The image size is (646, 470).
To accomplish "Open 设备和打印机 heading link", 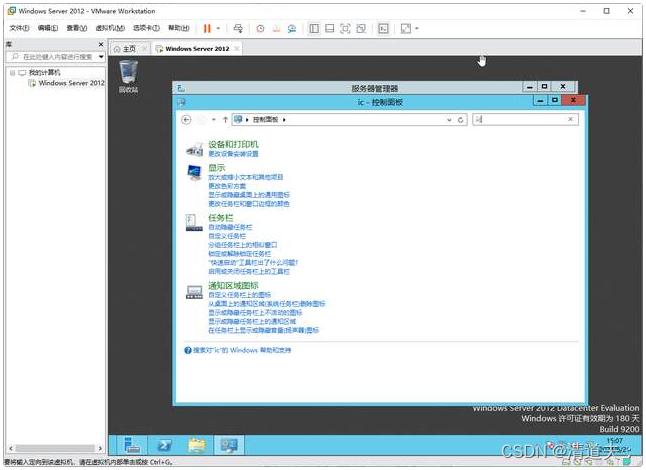I will pos(233,145).
